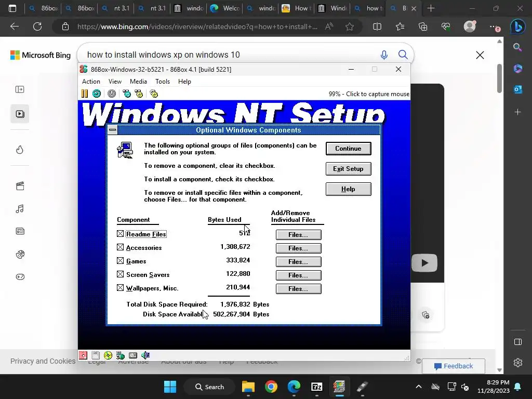The height and width of the screenshot is (399, 532).
Task: Switch to the first 86box browser tab
Action: pos(43,8)
